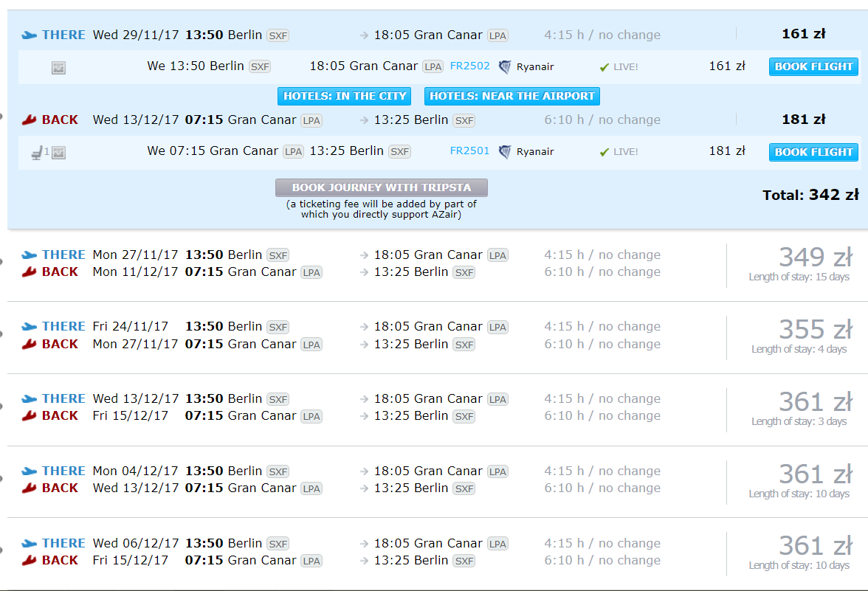Click the Tripsta ticketing fee note
This screenshot has height=591, width=868.
pyautogui.click(x=382, y=210)
